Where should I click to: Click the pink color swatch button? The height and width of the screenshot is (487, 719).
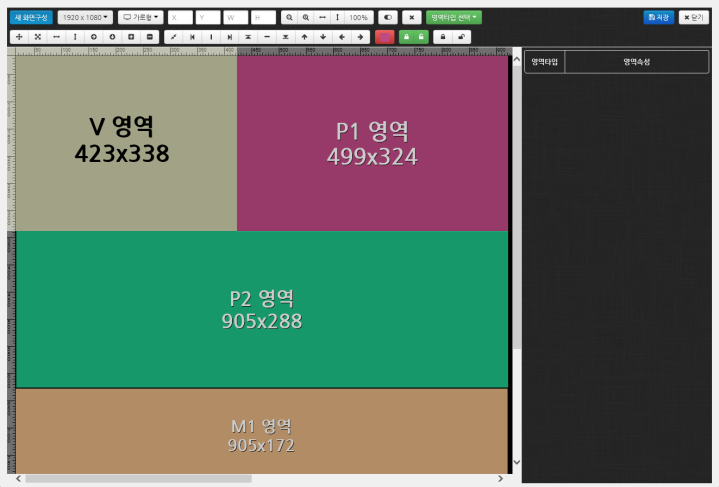384,37
